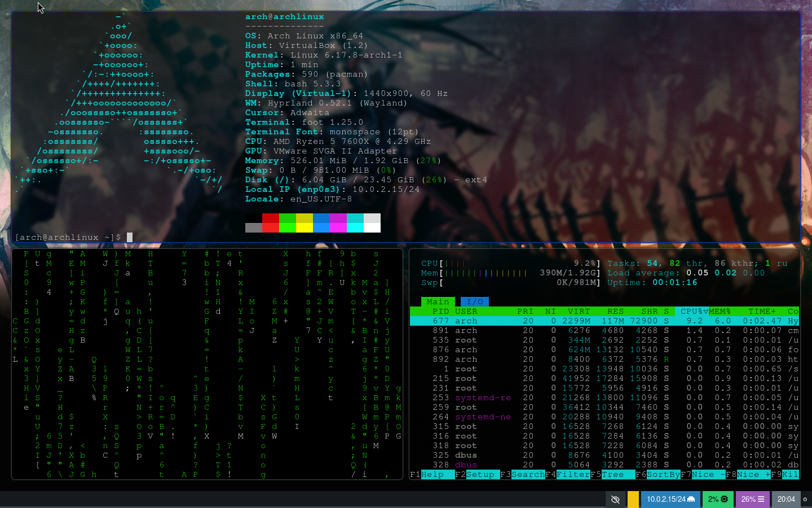
Task: Select the running process row PID 892
Action: click(604, 360)
